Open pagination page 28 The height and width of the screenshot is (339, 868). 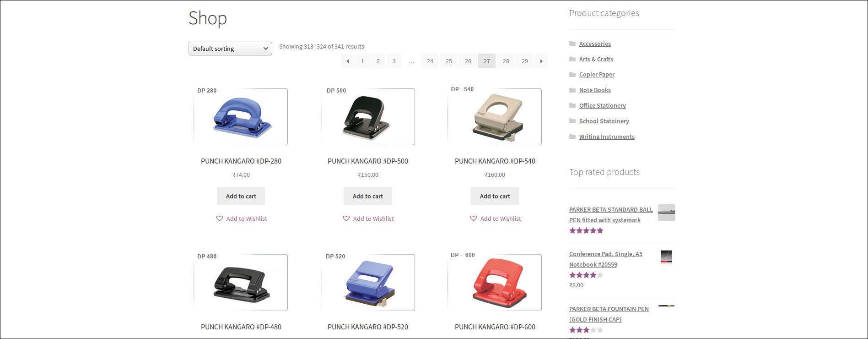coord(506,61)
